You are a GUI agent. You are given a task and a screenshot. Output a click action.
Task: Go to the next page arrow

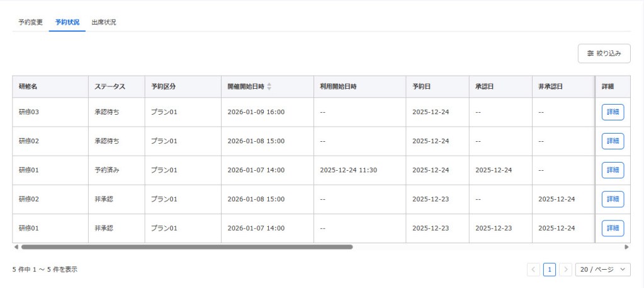coord(565,269)
